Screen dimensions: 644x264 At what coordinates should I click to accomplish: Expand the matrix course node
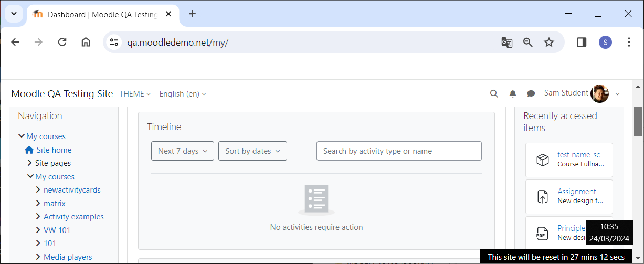pyautogui.click(x=38, y=204)
